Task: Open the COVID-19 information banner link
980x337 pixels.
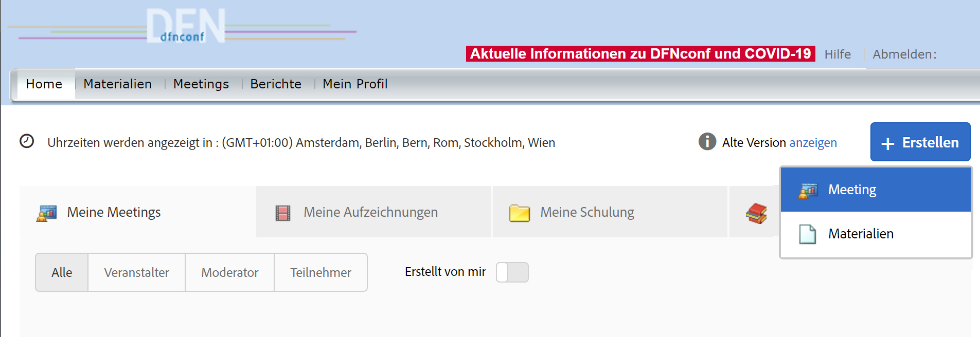Action: 640,54
